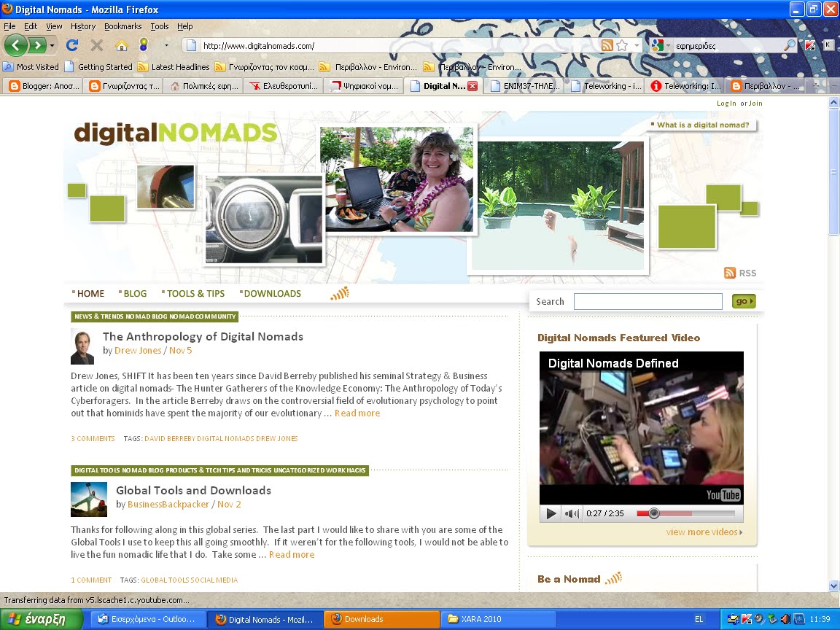This screenshot has width=840, height=630.
Task: Click Read more under Global Tools article
Action: point(292,554)
